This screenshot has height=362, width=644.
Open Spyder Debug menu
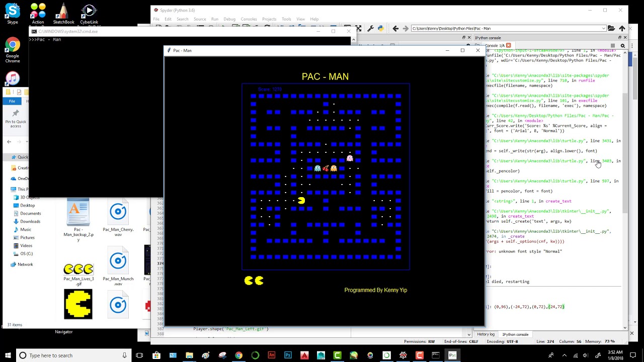point(229,19)
